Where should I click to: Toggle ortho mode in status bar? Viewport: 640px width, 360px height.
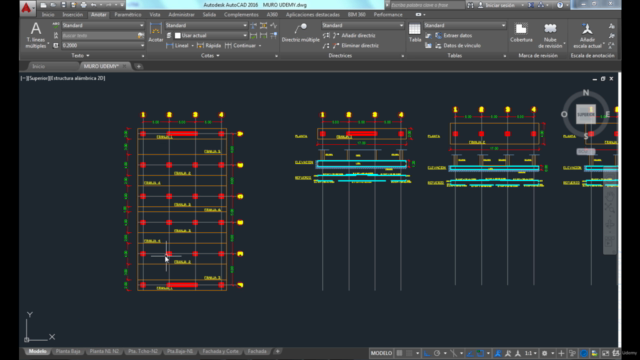click(427, 353)
